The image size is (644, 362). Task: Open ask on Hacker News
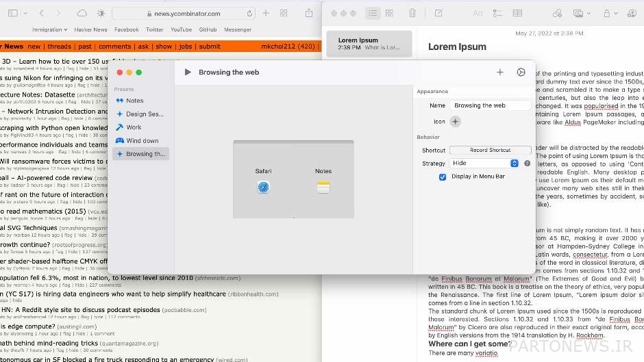coord(143,47)
